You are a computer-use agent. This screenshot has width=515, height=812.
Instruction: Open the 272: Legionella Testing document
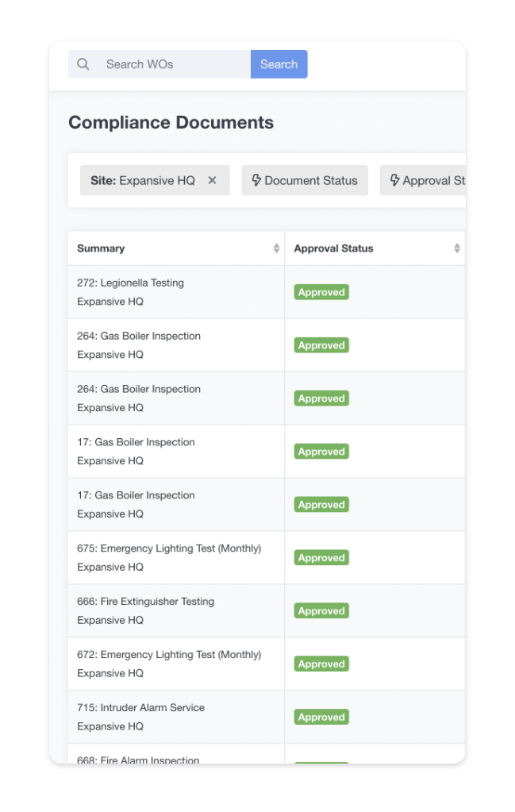130,283
